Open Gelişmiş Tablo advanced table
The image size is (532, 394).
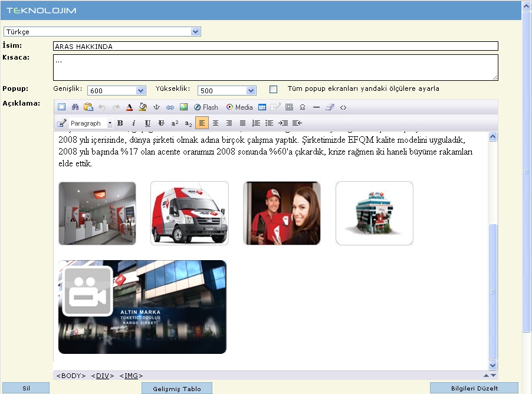177,389
